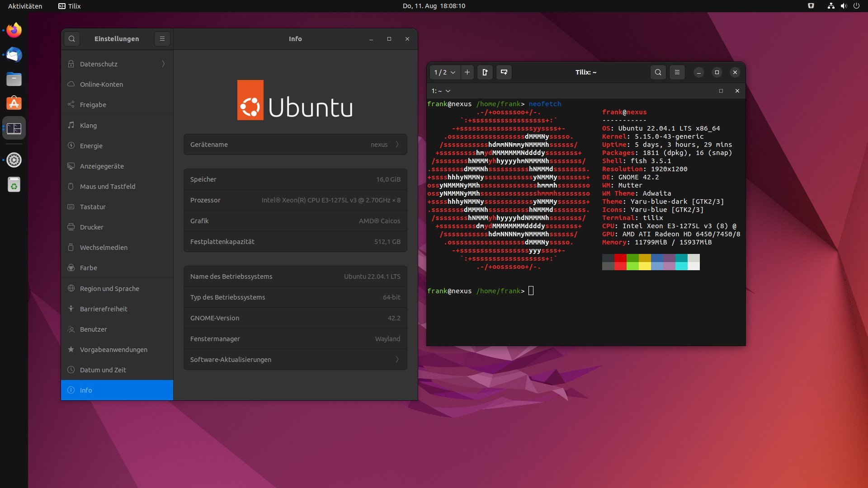Open the Files manager dock icon

(x=14, y=80)
